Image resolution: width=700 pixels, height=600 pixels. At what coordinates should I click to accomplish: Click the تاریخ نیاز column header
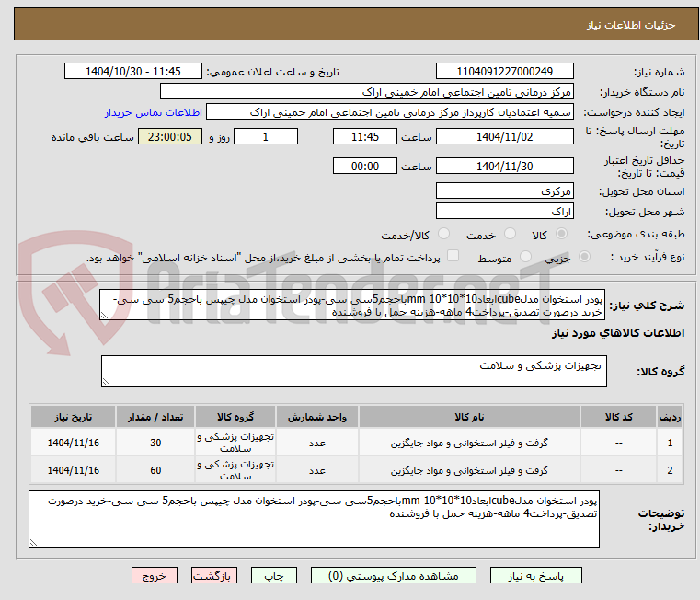point(74,417)
